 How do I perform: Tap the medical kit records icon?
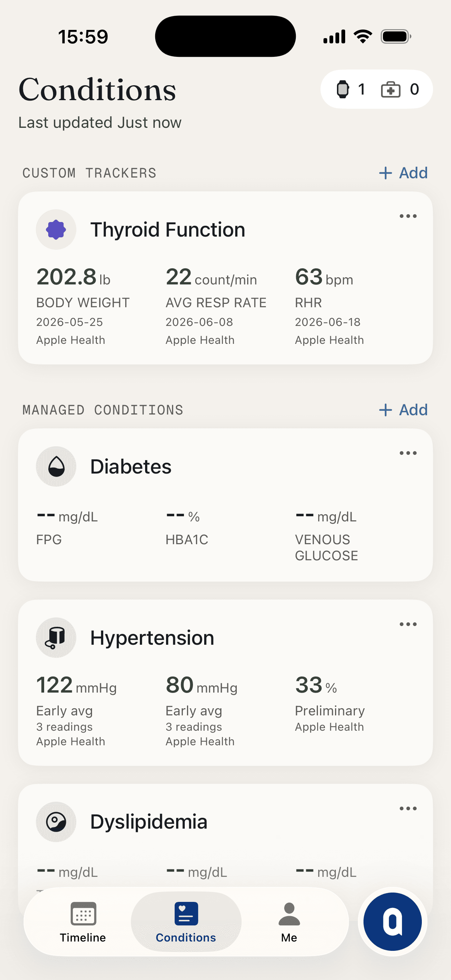390,90
